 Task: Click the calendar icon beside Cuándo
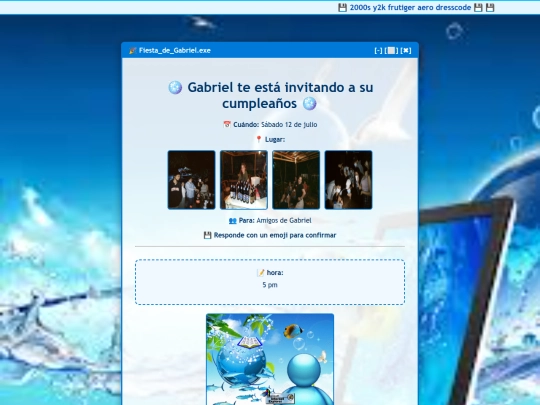(227, 124)
